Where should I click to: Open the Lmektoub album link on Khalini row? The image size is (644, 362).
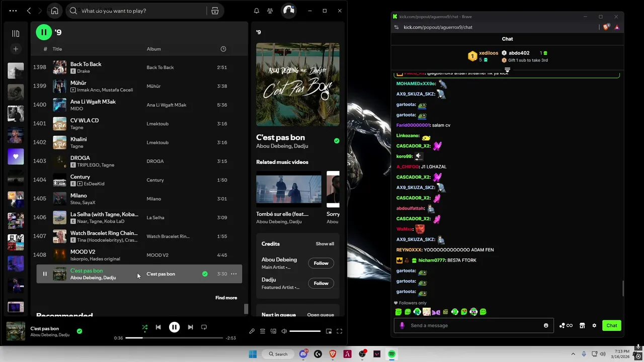tap(157, 142)
